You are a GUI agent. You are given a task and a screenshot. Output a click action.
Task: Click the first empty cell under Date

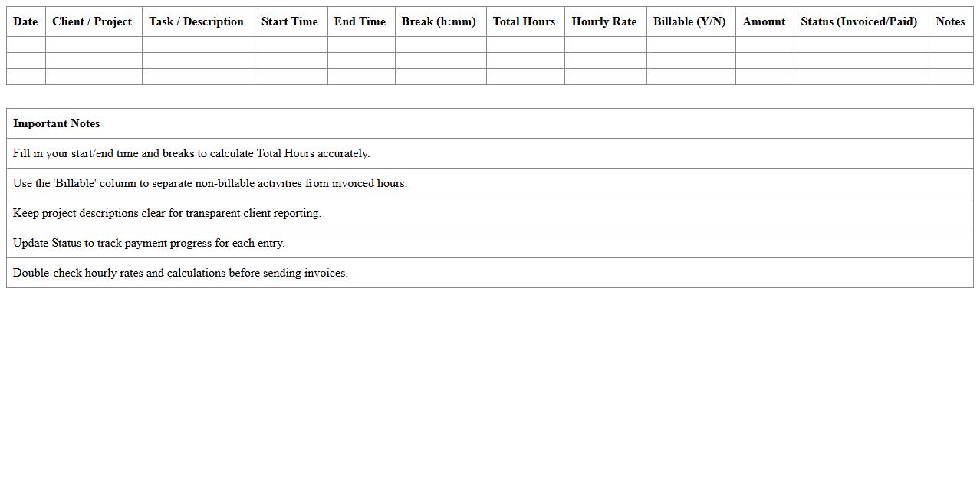[x=26, y=44]
